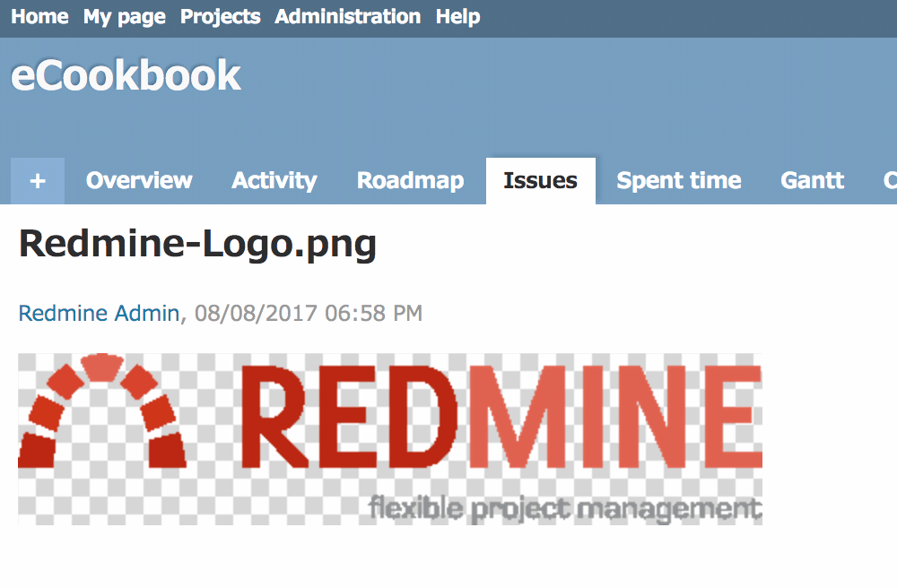This screenshot has width=897, height=588.
Task: Open Administration in top menu
Action: click(348, 16)
